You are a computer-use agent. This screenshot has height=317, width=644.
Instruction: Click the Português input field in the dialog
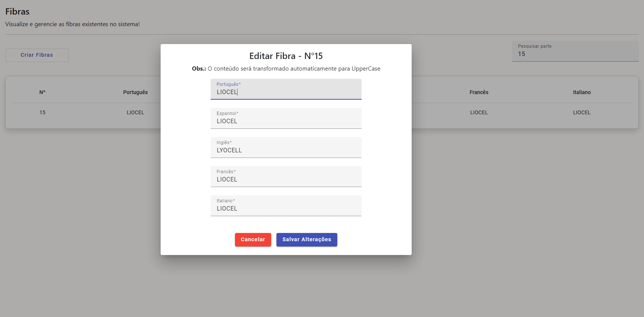(x=286, y=92)
